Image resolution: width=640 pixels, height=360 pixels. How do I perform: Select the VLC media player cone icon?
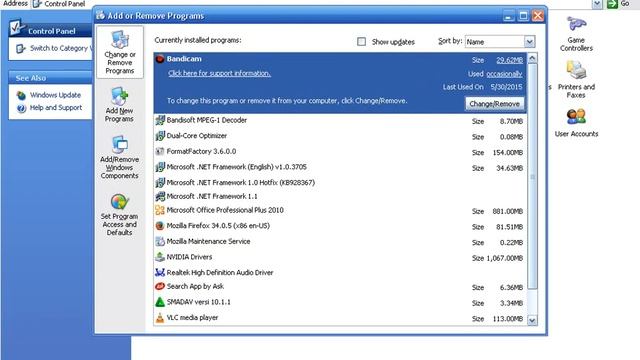click(160, 318)
